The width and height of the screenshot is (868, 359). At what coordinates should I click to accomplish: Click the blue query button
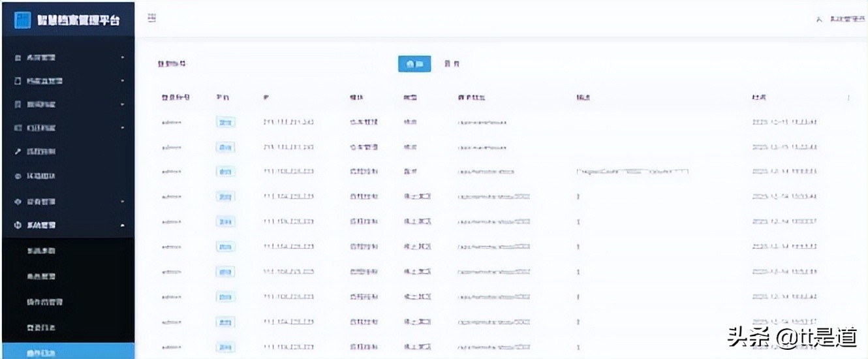point(414,64)
